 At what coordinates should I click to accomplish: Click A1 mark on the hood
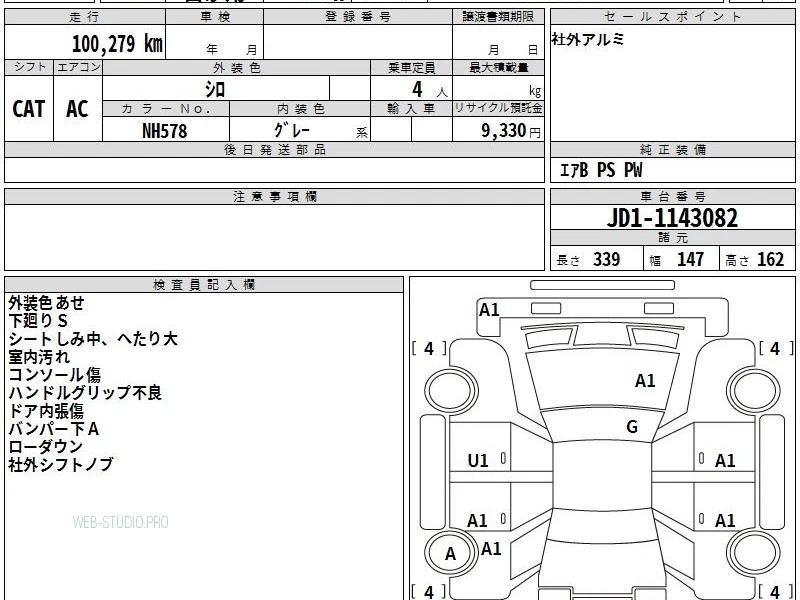645,381
